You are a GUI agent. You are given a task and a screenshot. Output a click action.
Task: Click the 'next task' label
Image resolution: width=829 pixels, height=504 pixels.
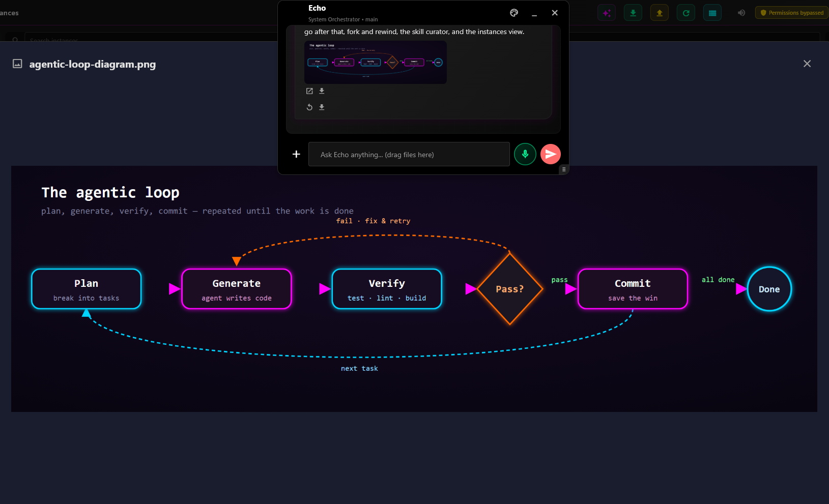point(359,368)
